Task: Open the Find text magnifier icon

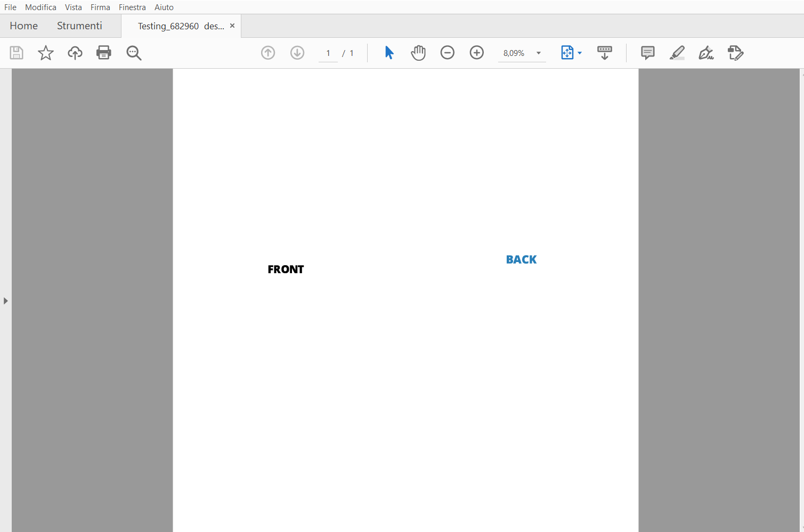Action: [134, 53]
